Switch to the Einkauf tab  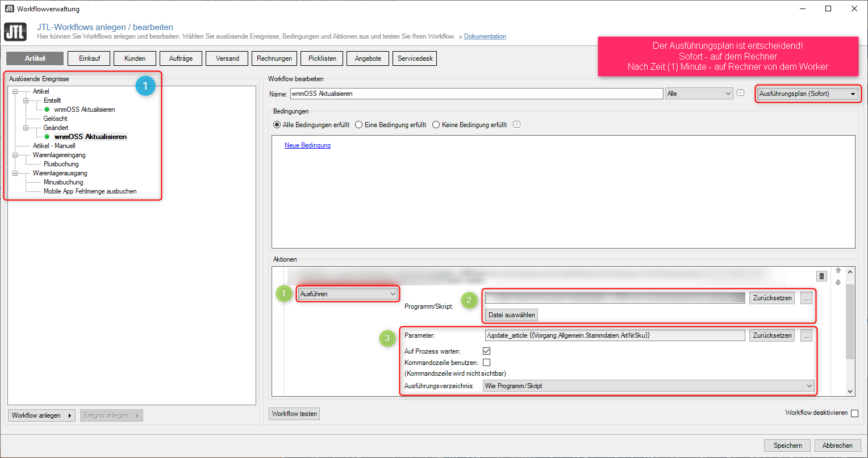89,58
